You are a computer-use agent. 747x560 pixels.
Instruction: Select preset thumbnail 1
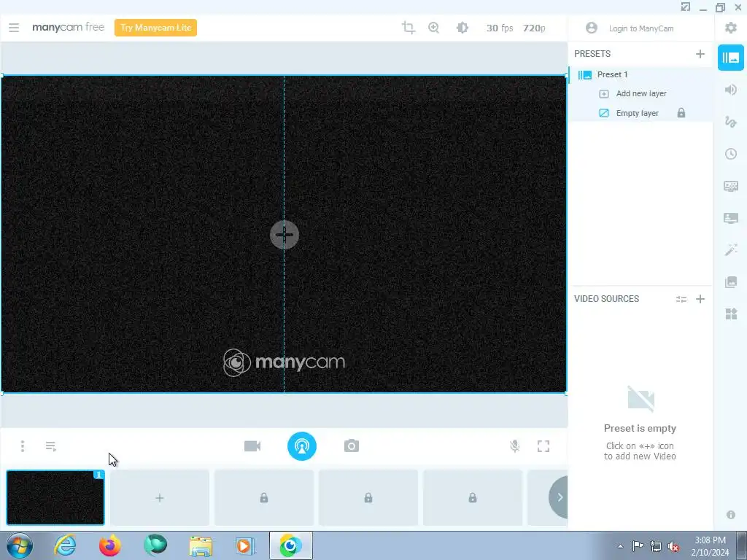click(55, 497)
